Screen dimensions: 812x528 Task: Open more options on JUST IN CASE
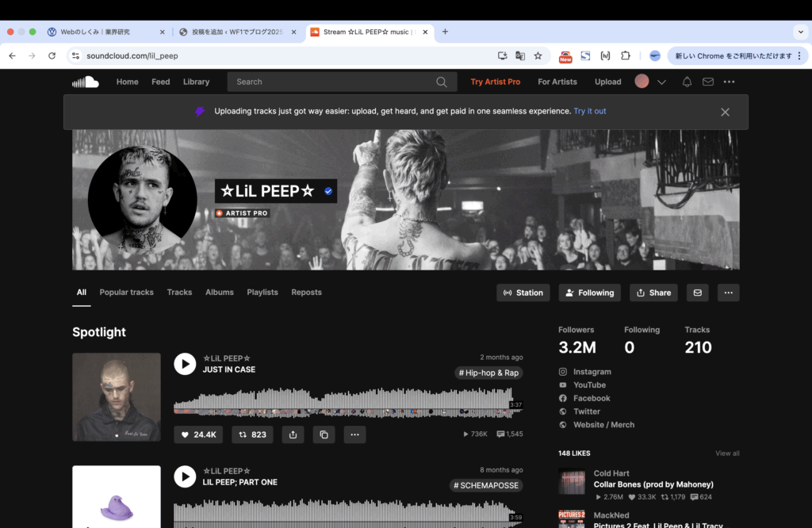point(354,434)
